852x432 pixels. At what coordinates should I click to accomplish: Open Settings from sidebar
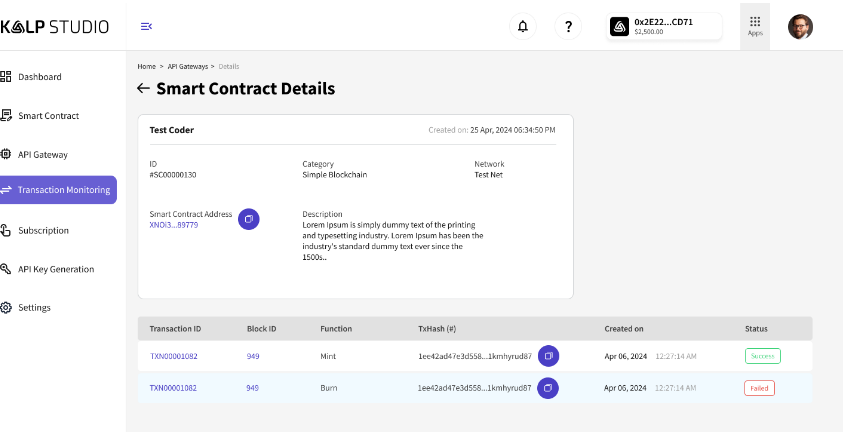pyautogui.click(x=34, y=308)
